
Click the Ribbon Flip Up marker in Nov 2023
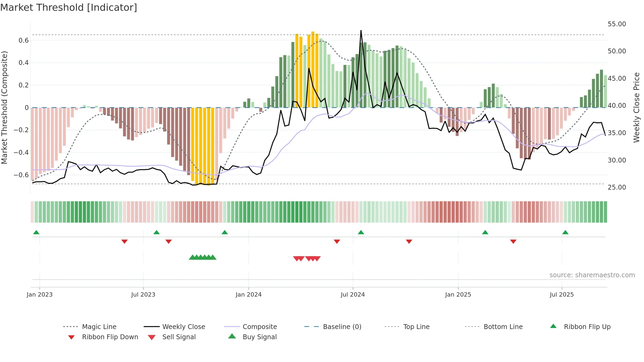(225, 232)
